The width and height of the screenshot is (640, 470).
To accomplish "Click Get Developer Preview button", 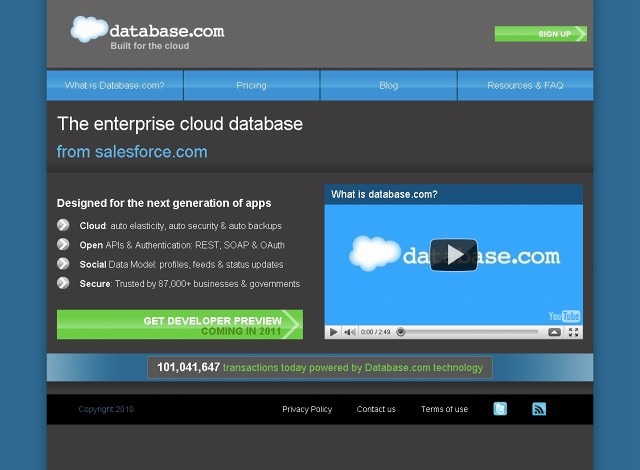I will click(x=180, y=324).
